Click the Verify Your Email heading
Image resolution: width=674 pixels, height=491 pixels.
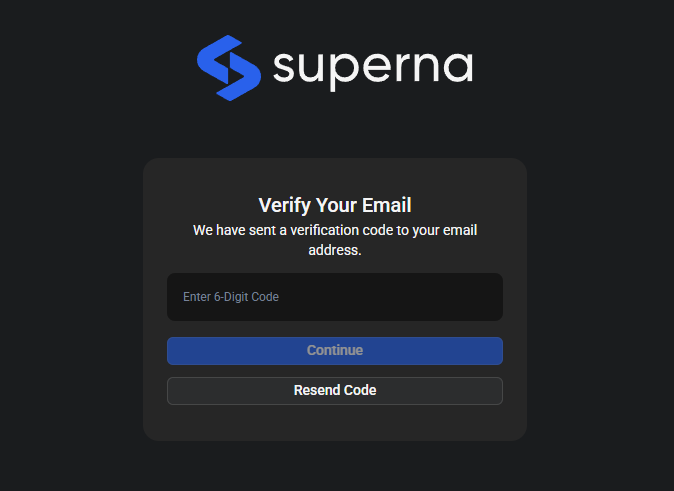[x=334, y=205]
